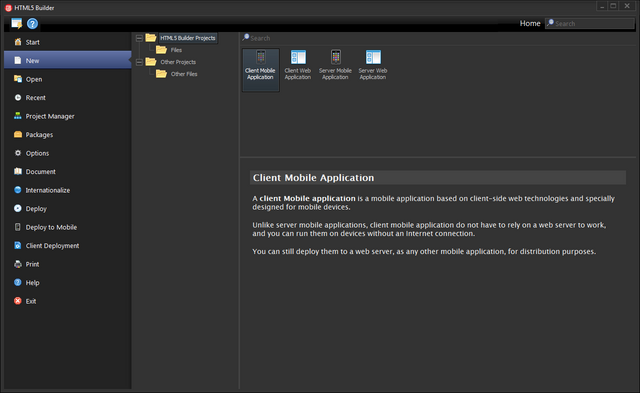The width and height of the screenshot is (640, 393).
Task: Click the Deploy icon in sidebar
Action: pos(18,208)
